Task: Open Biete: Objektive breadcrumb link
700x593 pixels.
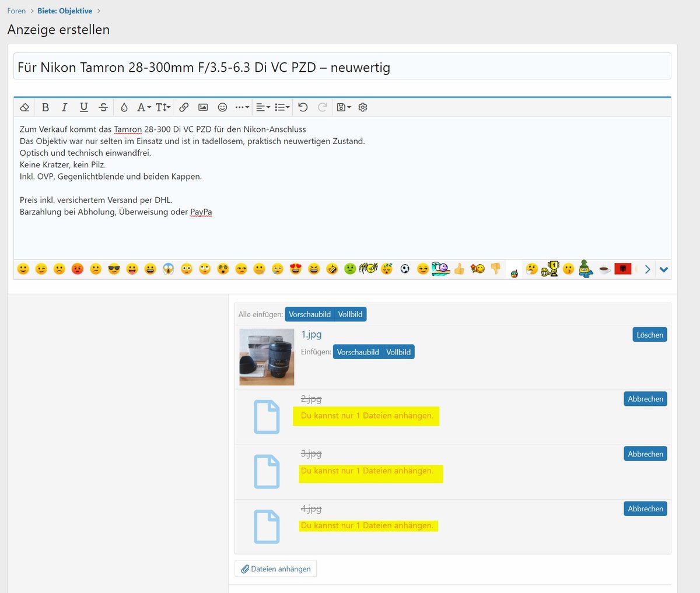Action: (65, 11)
